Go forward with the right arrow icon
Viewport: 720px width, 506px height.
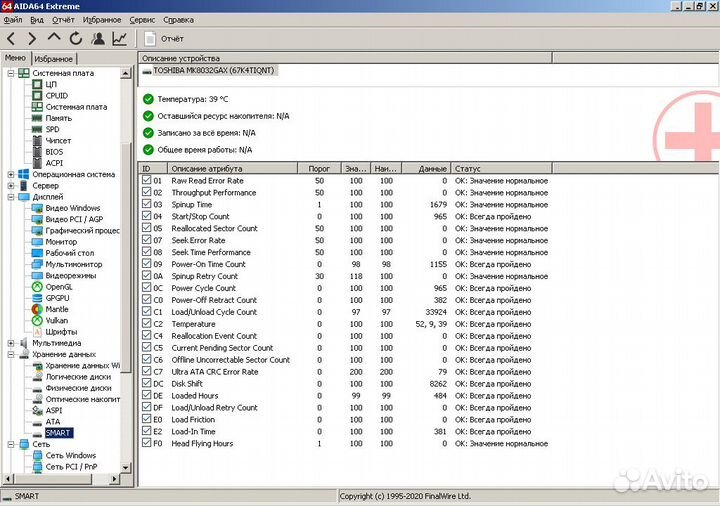pos(32,39)
